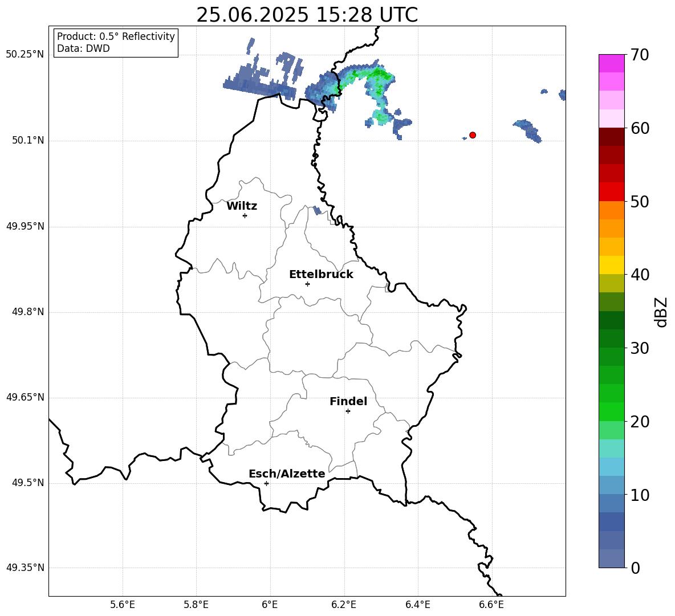The image size is (675, 616).
Task: Click the Wiltz station cross marker
Action: [x=245, y=215]
